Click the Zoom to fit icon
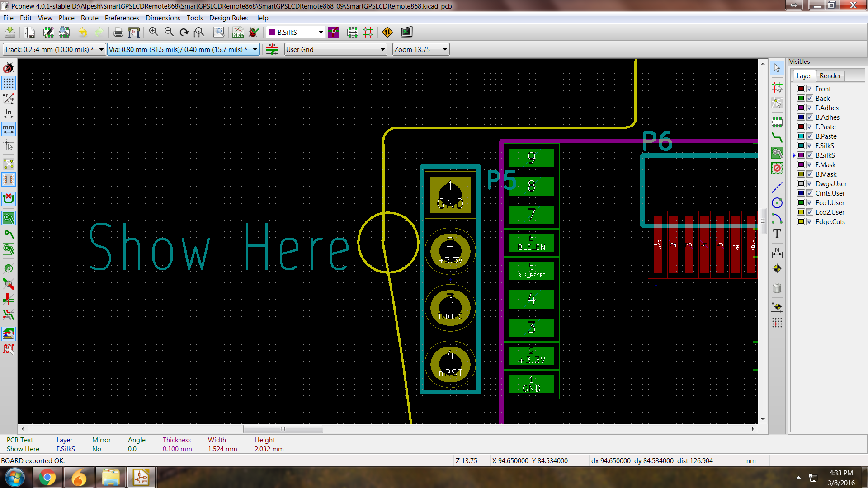Image resolution: width=868 pixels, height=488 pixels. pos(199,32)
